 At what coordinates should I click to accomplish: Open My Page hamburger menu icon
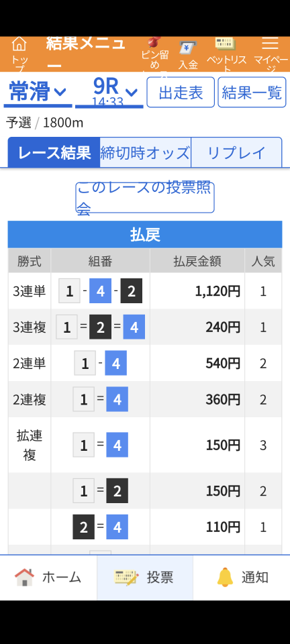(x=271, y=43)
